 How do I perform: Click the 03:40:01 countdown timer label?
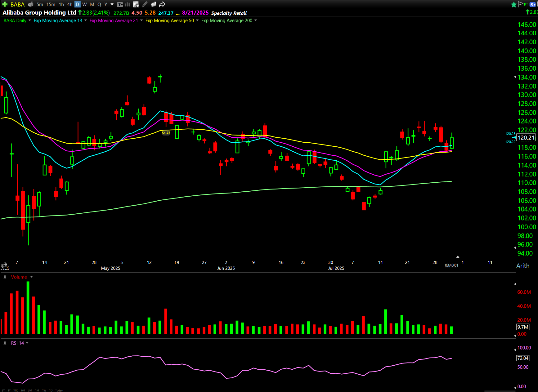click(451, 265)
